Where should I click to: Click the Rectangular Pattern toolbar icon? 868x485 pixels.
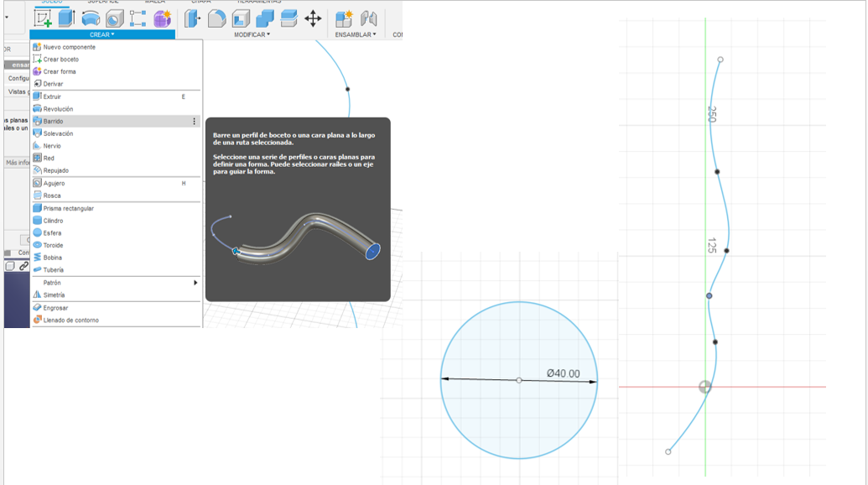click(x=138, y=18)
